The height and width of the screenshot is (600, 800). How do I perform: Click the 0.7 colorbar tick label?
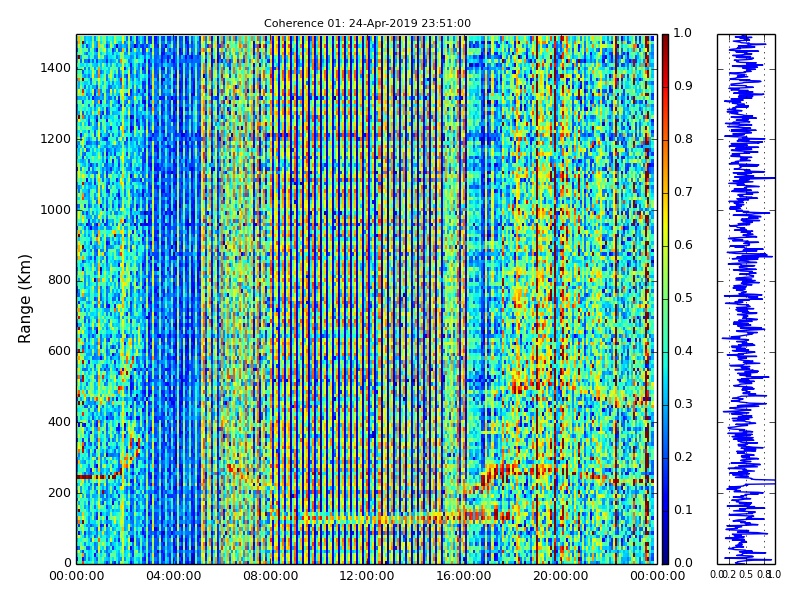pos(683,192)
